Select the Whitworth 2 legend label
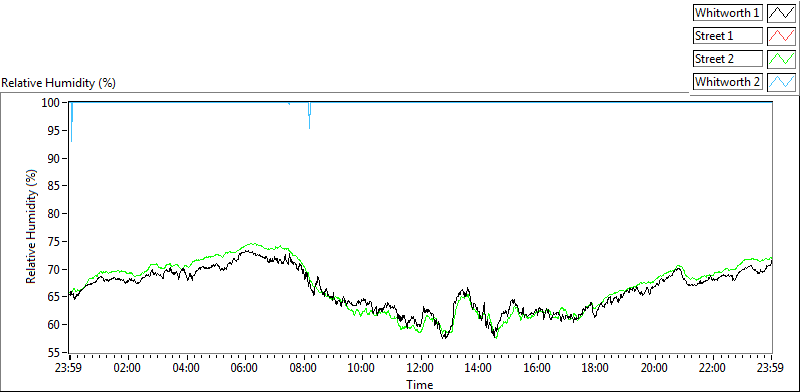 (728, 82)
